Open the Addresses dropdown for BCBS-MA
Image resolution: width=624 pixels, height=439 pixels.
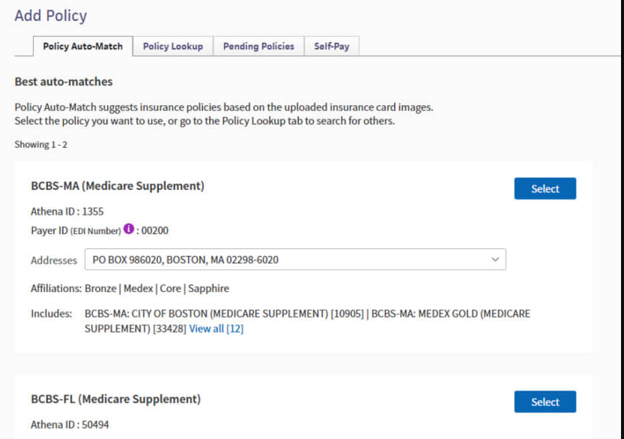295,259
